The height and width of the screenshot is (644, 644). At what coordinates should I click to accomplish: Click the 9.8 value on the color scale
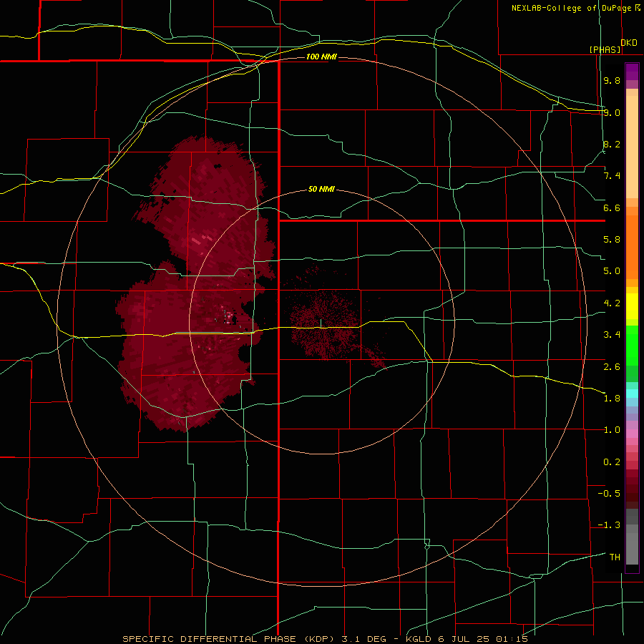[x=612, y=80]
